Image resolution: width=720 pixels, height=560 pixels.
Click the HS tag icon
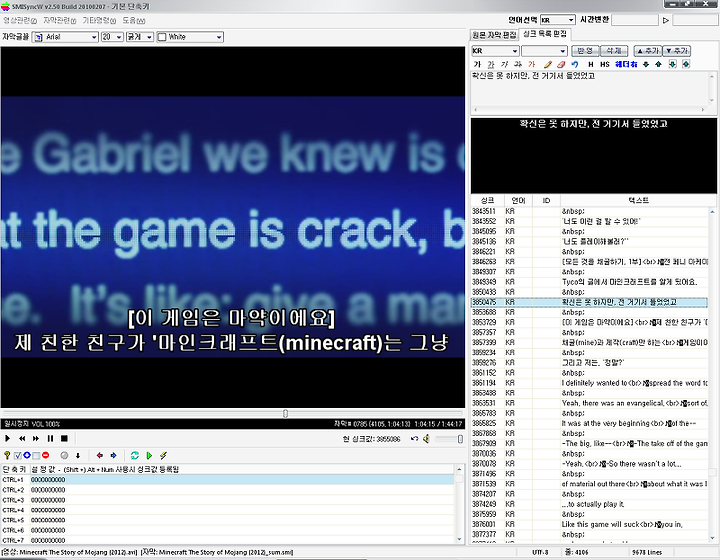(x=605, y=64)
